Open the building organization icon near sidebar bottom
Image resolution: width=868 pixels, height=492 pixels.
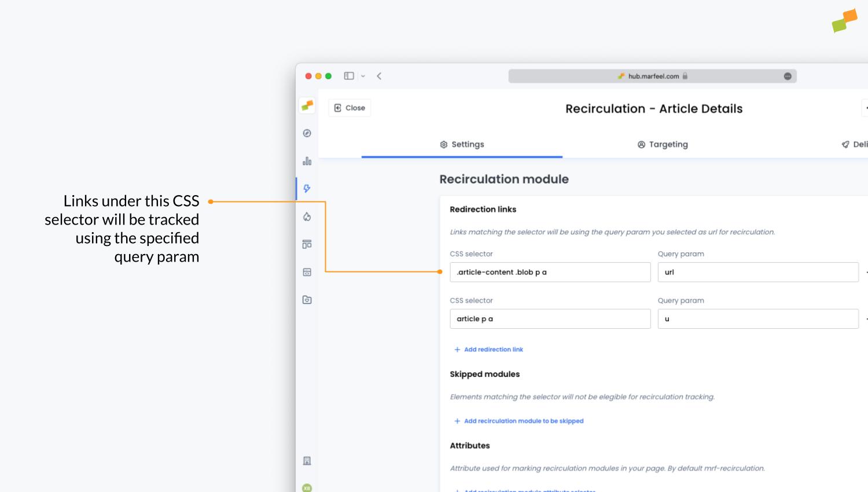[x=307, y=461]
